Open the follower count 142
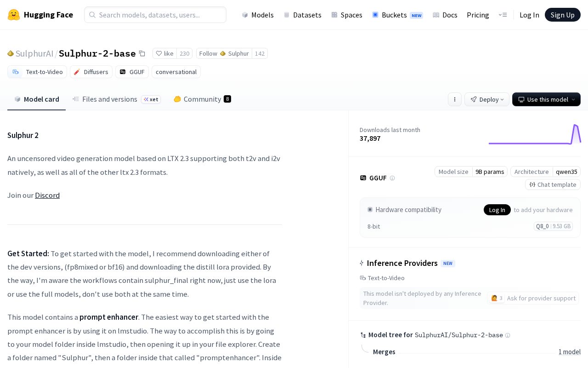 pyautogui.click(x=260, y=53)
